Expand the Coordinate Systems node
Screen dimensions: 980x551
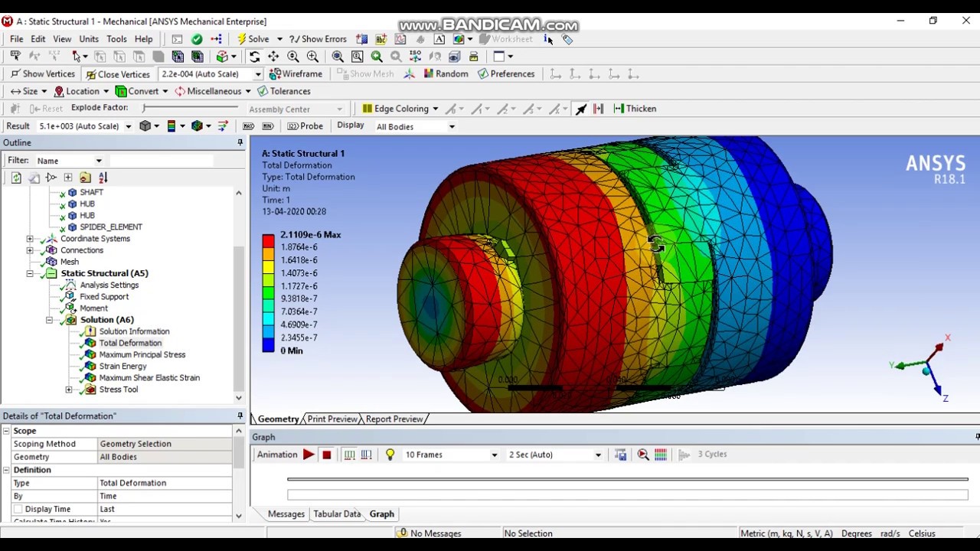pos(30,239)
